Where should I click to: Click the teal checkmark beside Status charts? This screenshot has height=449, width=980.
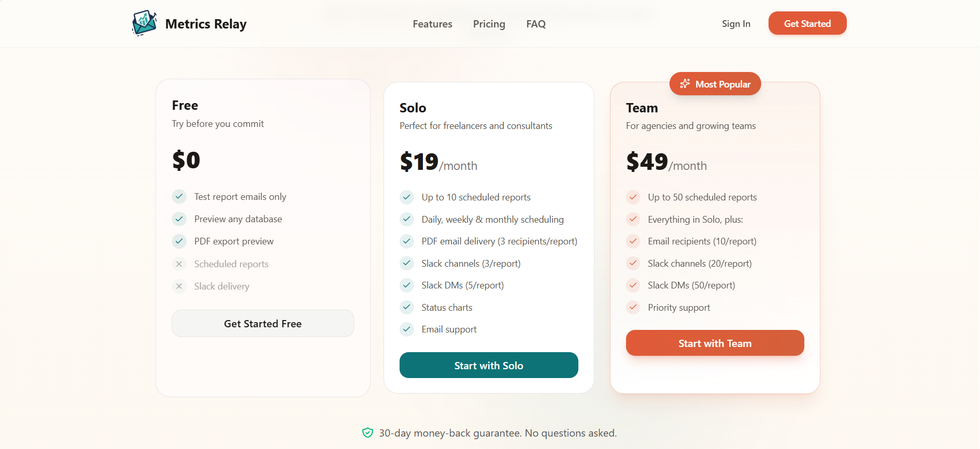(x=406, y=307)
